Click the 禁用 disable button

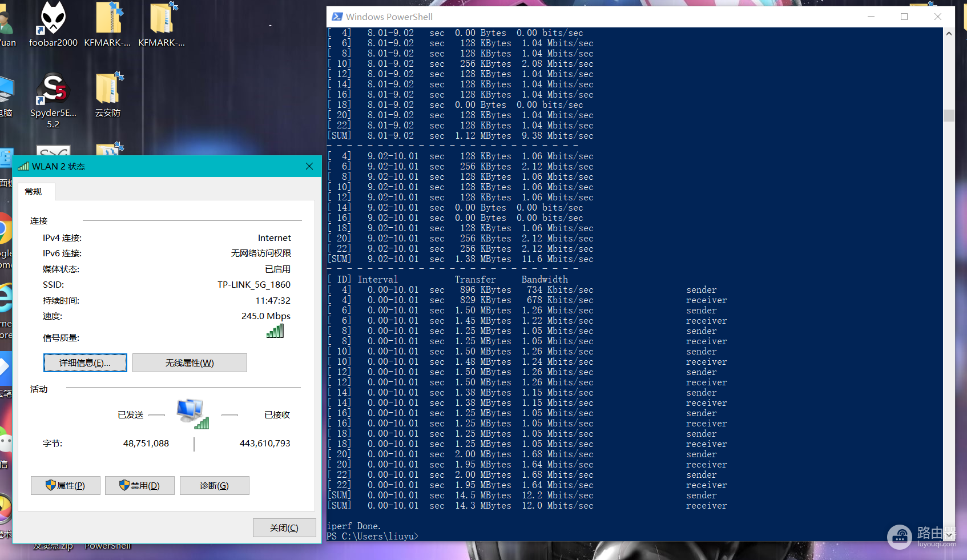point(140,485)
